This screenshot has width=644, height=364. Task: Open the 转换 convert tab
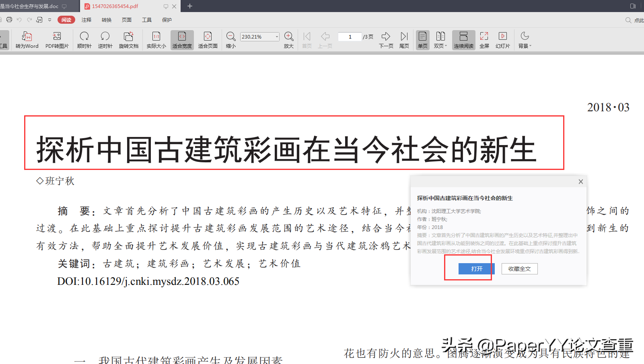107,20
